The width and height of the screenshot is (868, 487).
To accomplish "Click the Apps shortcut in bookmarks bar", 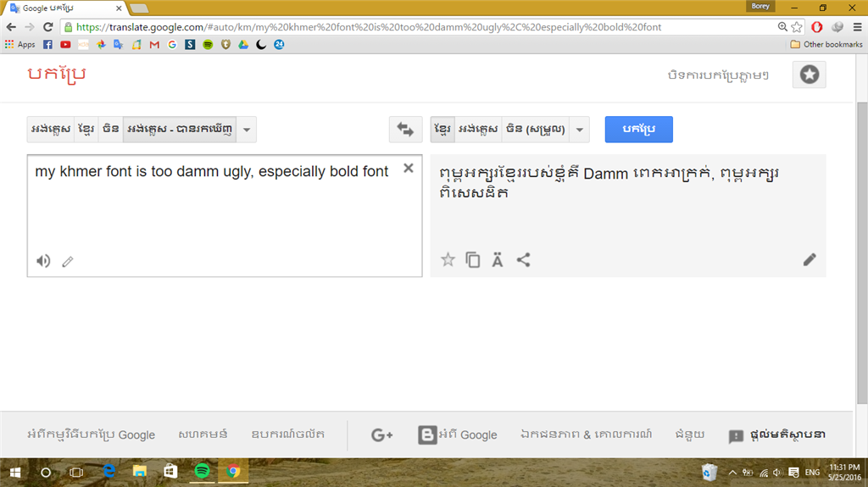I will click(x=20, y=44).
